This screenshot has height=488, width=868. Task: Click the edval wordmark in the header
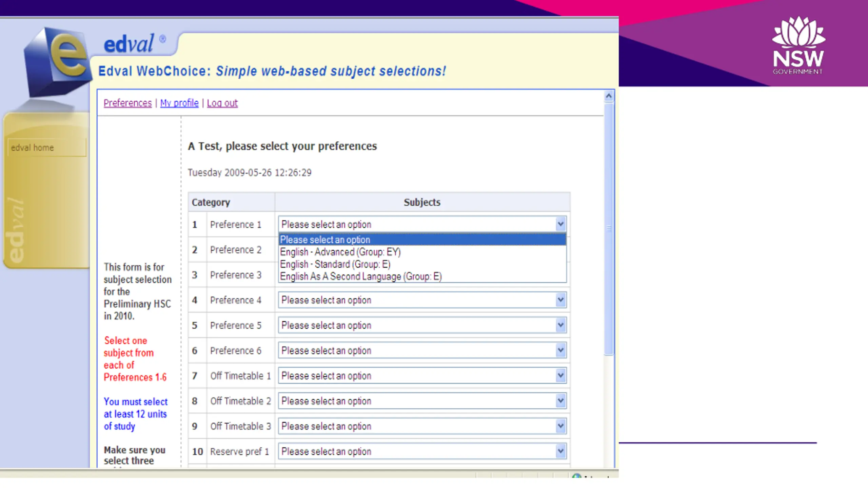130,44
